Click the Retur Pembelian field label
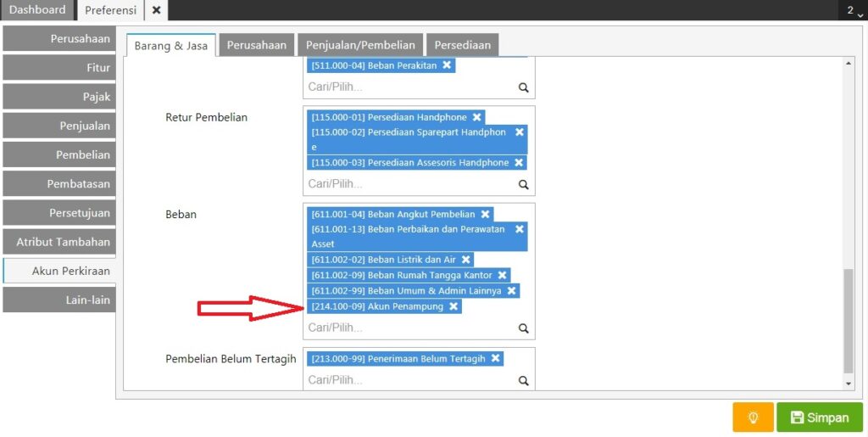868x437 pixels. (207, 117)
